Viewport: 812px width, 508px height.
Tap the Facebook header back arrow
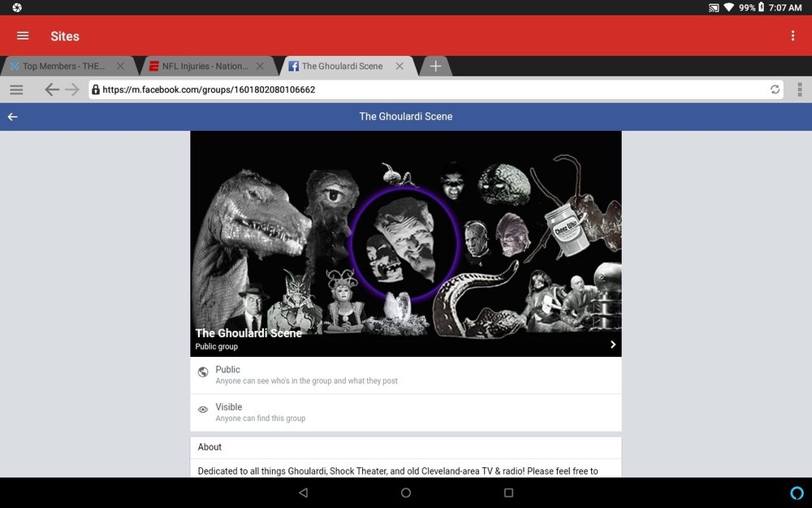(13, 116)
